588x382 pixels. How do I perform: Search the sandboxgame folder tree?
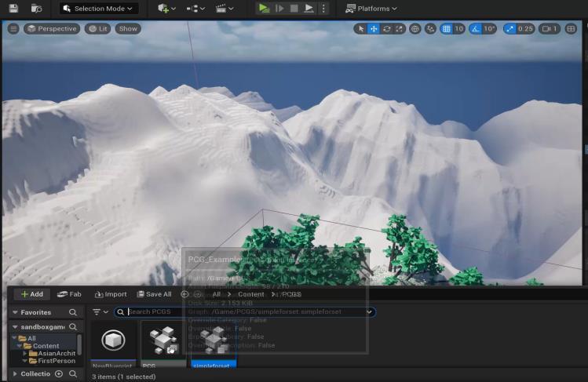pyautogui.click(x=73, y=327)
